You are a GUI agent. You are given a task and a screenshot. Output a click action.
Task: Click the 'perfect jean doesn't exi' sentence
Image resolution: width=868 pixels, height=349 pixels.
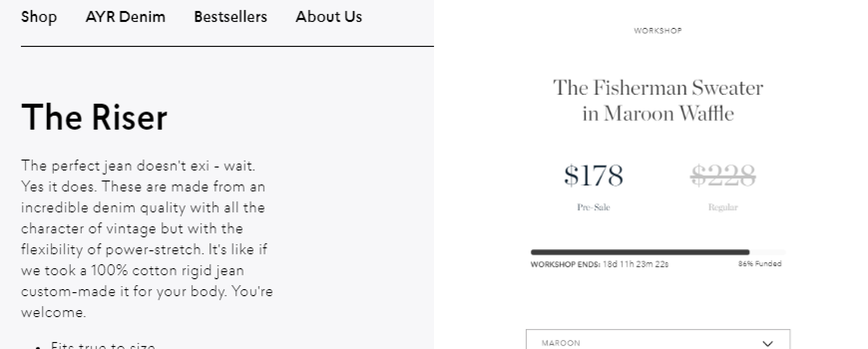point(138,166)
